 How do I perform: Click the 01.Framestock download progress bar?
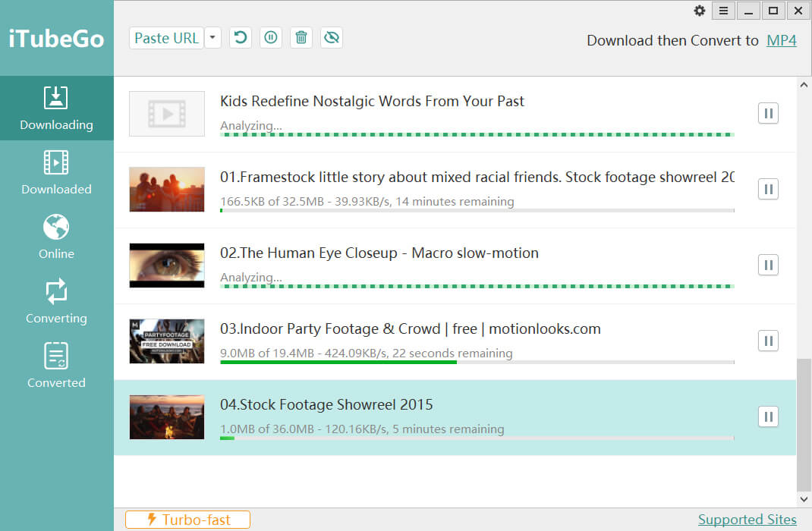tap(477, 211)
